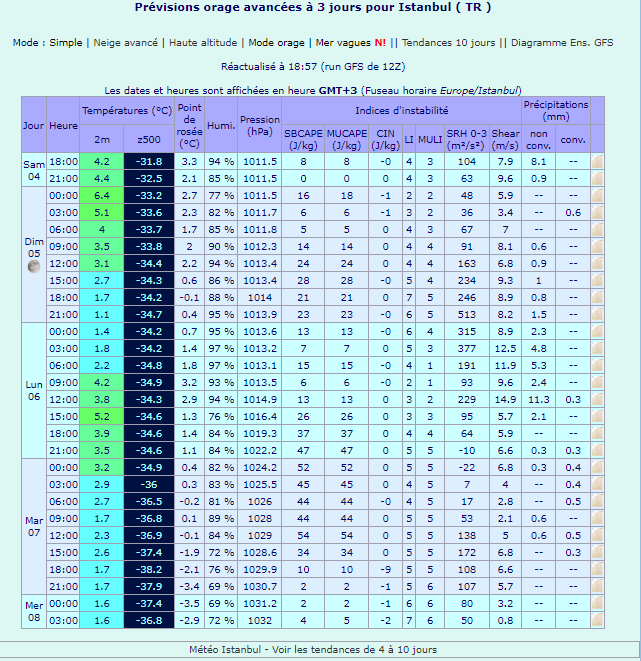Image resolution: width=641 pixels, height=661 pixels.
Task: Open the sounding icon for Lun 06 00:00
Action: coord(597,331)
